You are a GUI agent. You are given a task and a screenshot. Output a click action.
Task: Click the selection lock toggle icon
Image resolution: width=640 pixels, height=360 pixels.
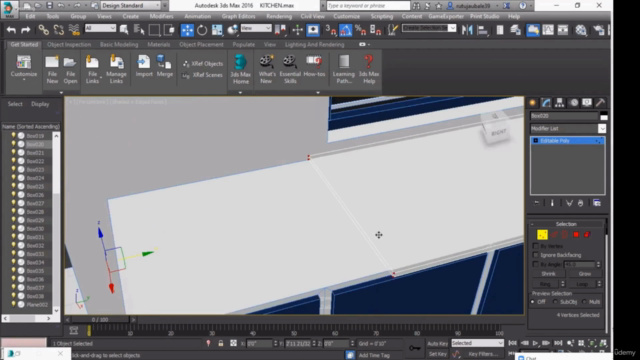pos(221,343)
